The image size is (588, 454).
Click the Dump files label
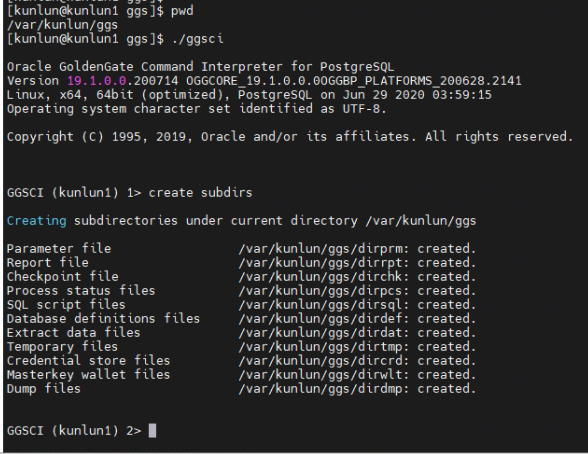pos(44,389)
